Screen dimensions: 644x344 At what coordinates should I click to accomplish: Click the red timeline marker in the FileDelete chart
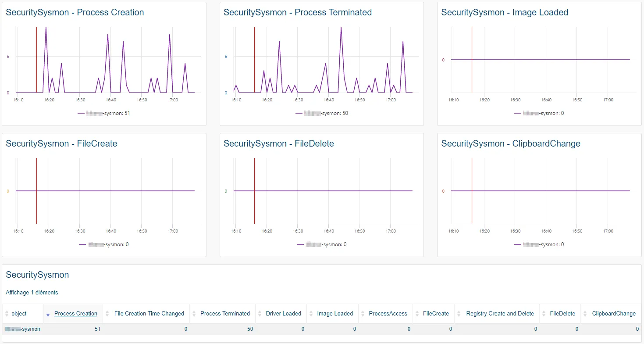point(255,190)
